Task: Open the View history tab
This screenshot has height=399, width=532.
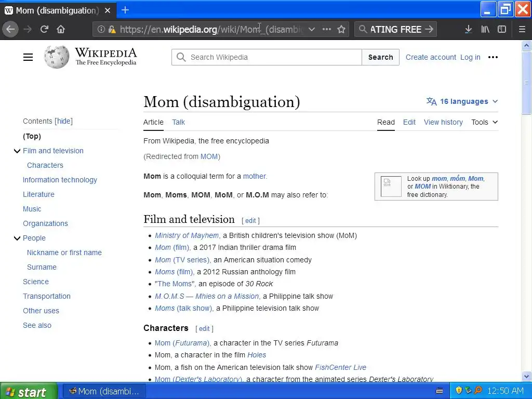Action: click(x=443, y=122)
